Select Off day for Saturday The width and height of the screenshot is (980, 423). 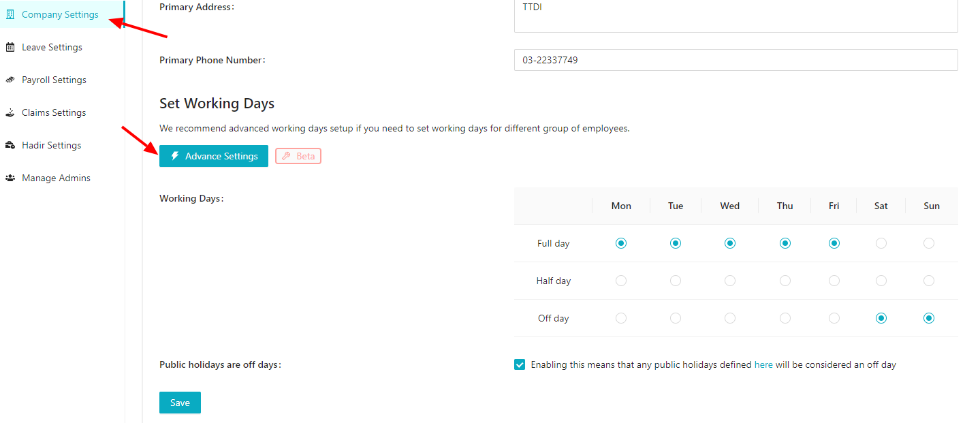coord(881,318)
